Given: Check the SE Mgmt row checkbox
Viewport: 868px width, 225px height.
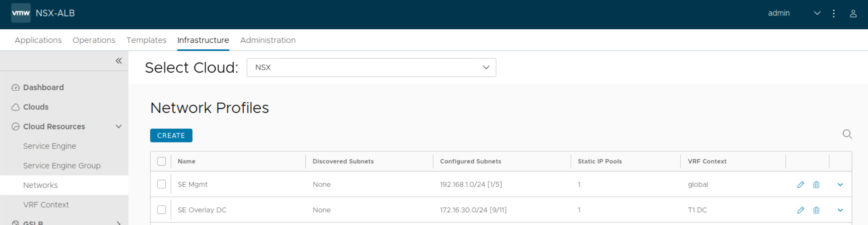Looking at the screenshot, I should [x=161, y=184].
